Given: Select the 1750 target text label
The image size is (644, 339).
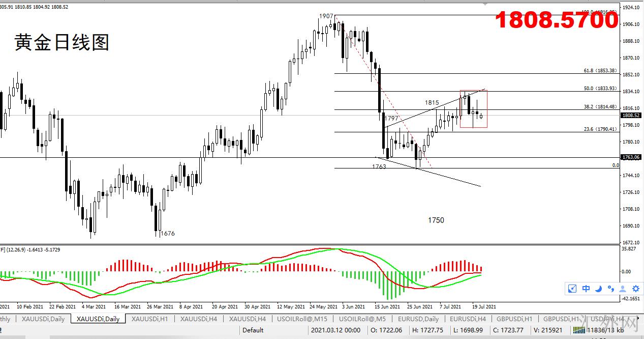Looking at the screenshot, I should click(x=436, y=220).
